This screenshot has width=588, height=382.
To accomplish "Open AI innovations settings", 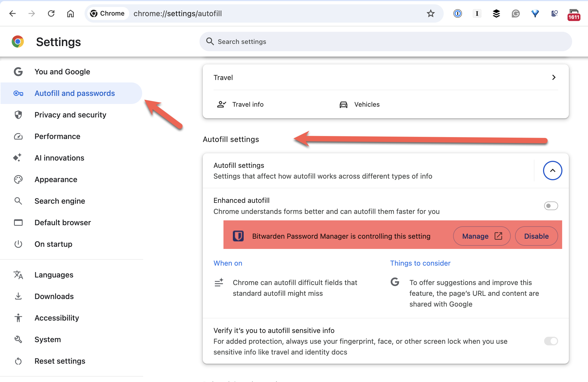I will pyautogui.click(x=72, y=158).
